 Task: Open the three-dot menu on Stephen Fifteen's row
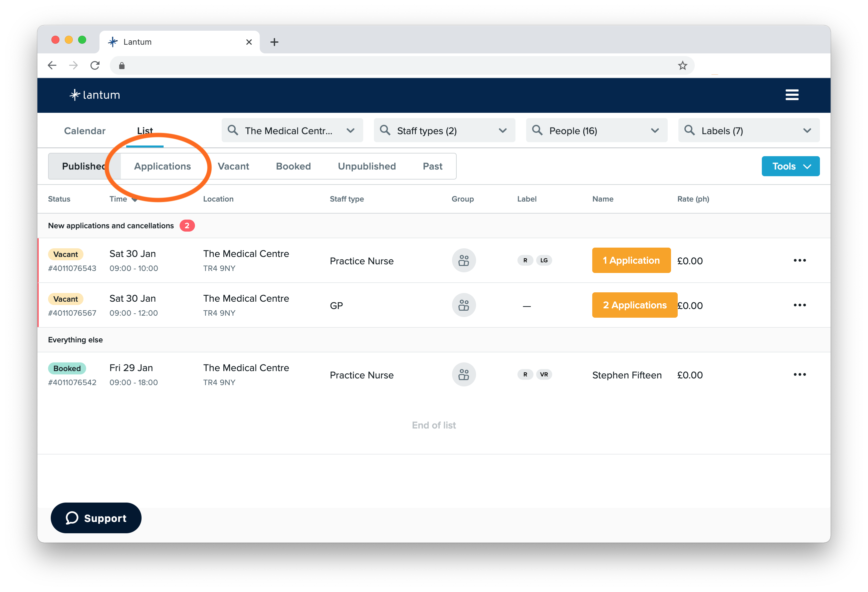point(800,374)
